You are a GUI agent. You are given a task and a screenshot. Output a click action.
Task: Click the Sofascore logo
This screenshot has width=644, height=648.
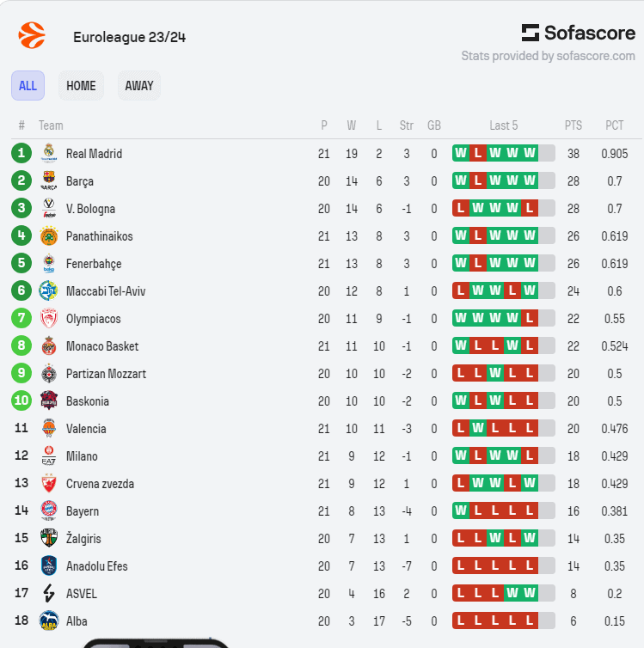tap(579, 33)
